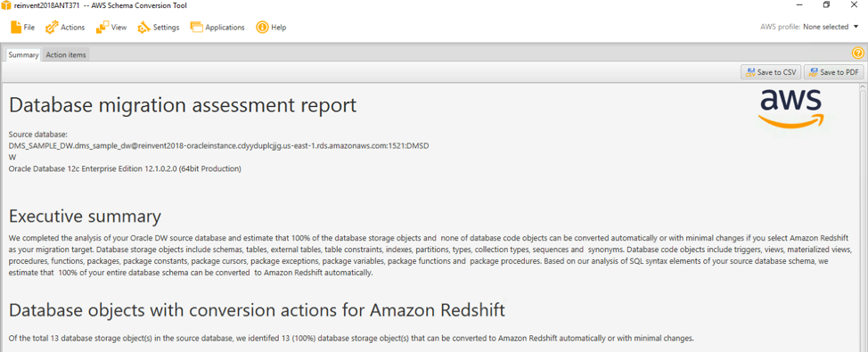Open the File menu

22,27
